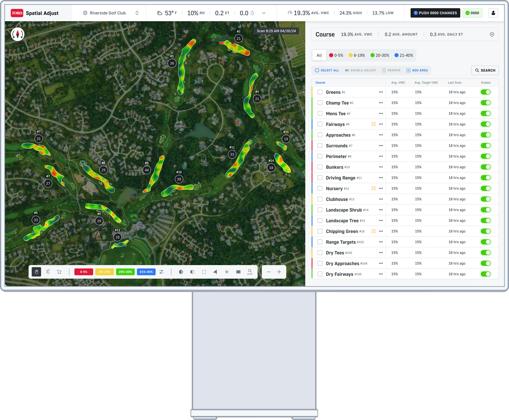The width and height of the screenshot is (509, 420).
Task: Select the polygon area tool
Action: tap(60, 272)
